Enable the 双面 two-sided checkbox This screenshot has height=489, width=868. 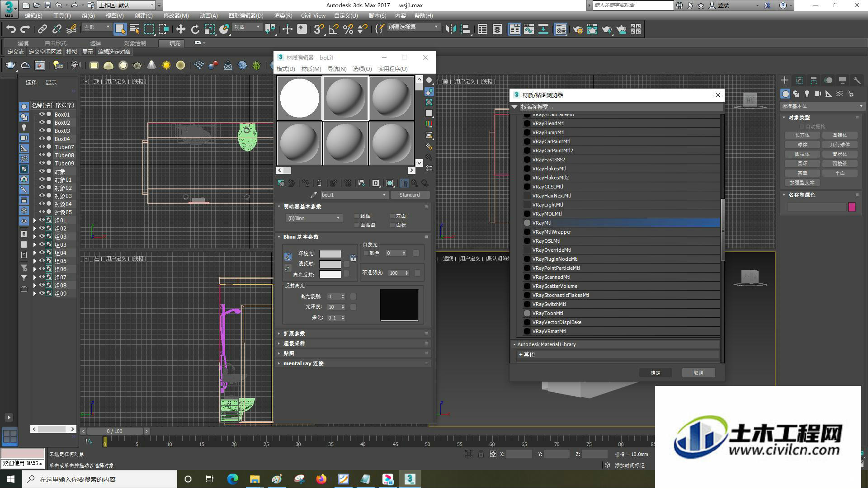pos(392,216)
